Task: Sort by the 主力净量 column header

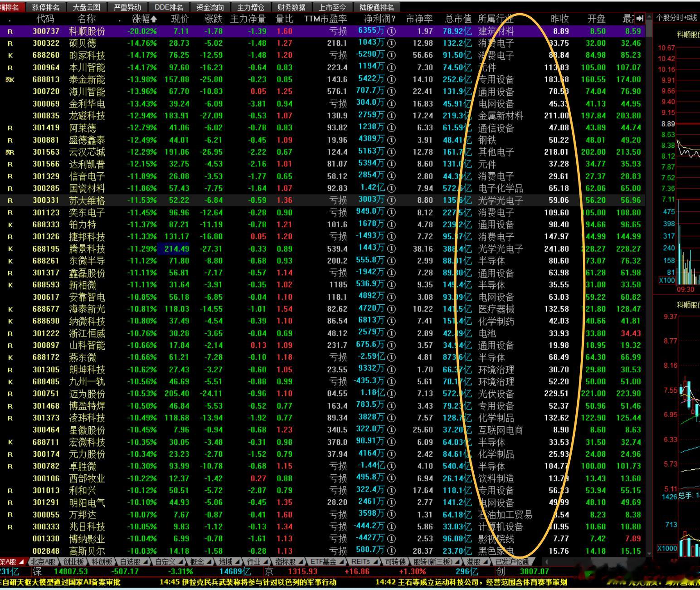Action: click(248, 19)
